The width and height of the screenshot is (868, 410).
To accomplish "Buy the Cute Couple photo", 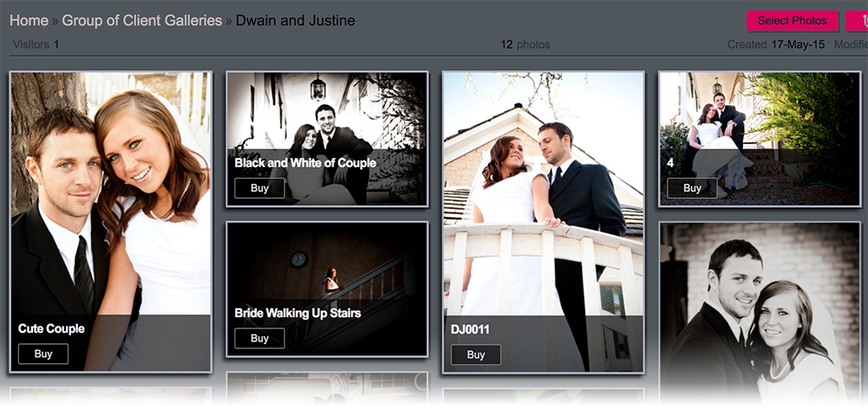I will click(x=43, y=354).
